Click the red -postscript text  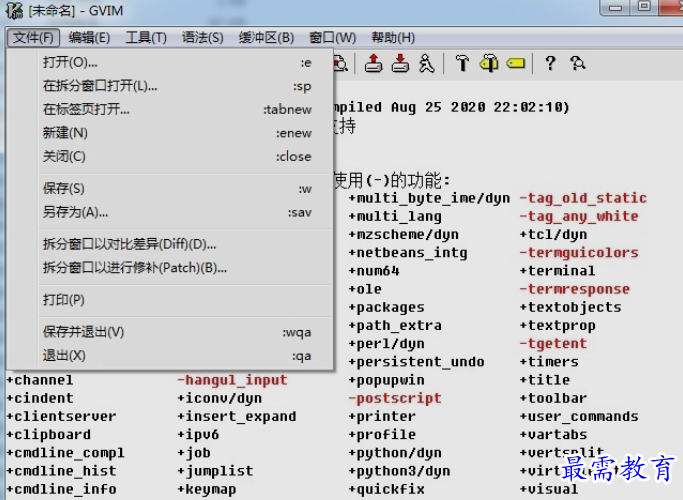(395, 399)
